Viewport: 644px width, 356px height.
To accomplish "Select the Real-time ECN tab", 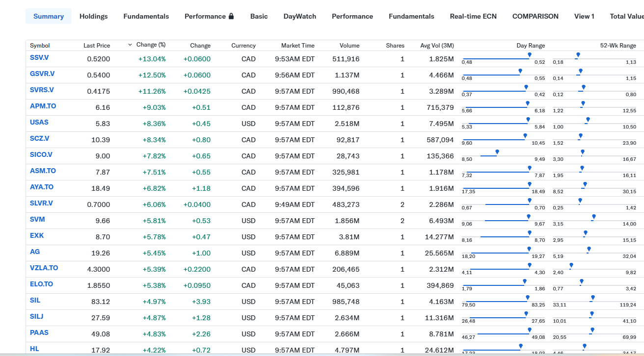I will [x=473, y=16].
